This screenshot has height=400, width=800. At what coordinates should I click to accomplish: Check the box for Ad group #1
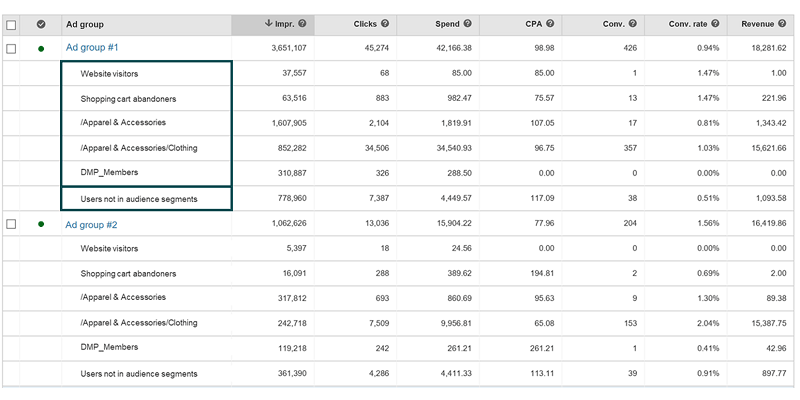[11, 48]
